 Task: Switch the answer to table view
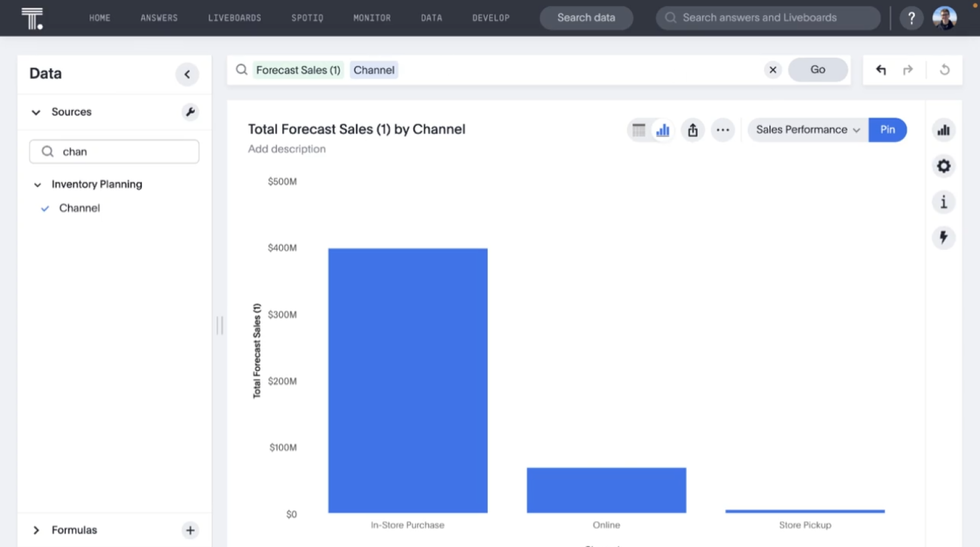[x=638, y=130]
